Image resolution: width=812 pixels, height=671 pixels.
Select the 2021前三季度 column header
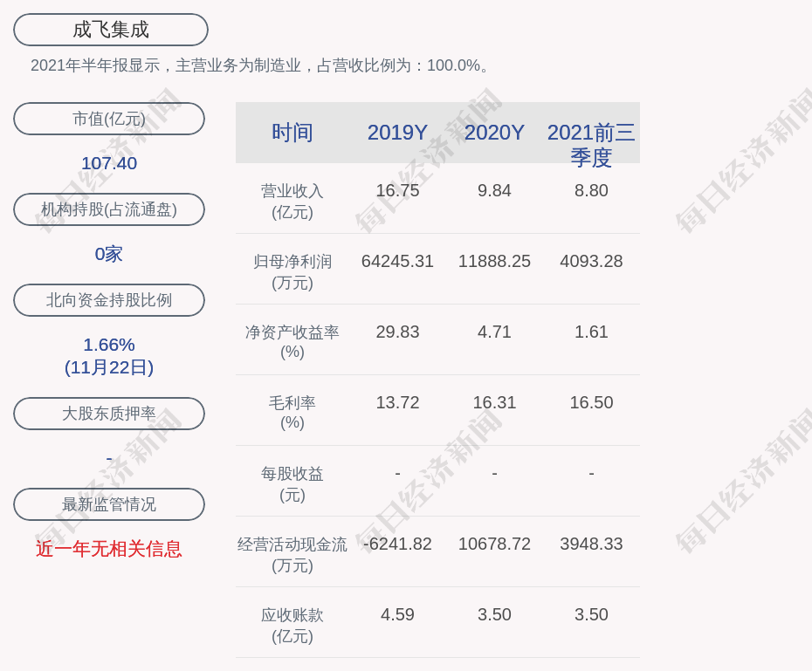point(591,144)
